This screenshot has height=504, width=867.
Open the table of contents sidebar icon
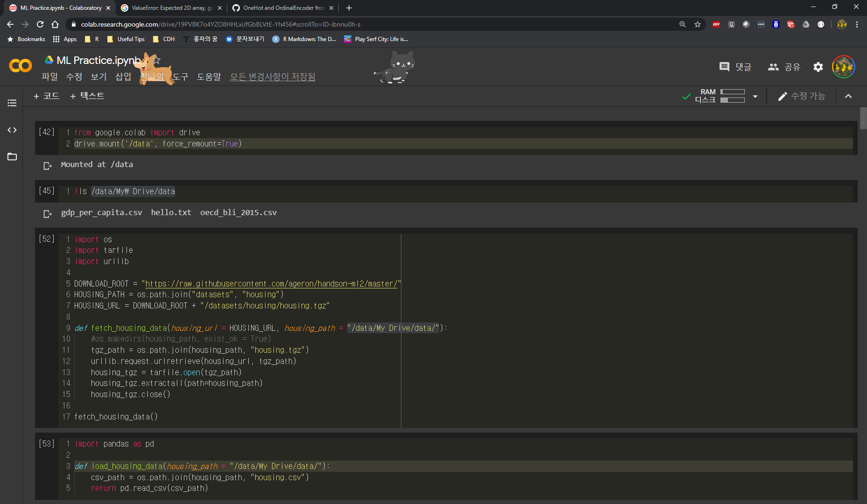(x=12, y=103)
